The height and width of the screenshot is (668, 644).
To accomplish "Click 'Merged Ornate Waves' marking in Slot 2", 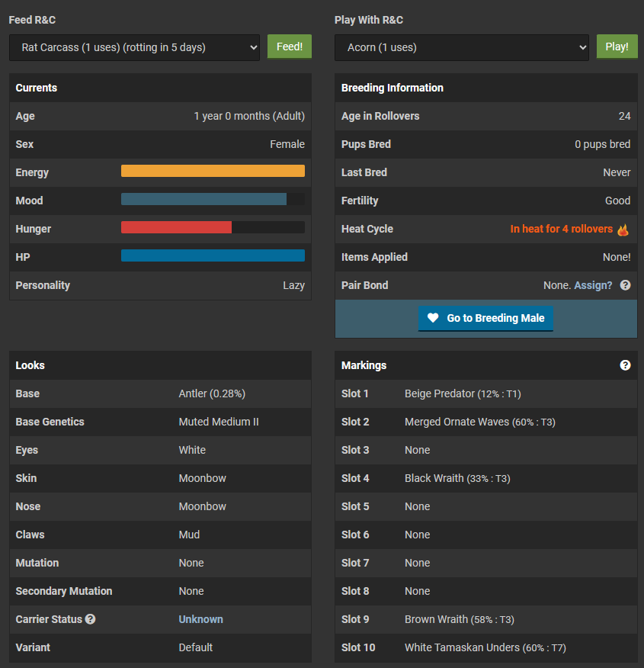I will (457, 422).
